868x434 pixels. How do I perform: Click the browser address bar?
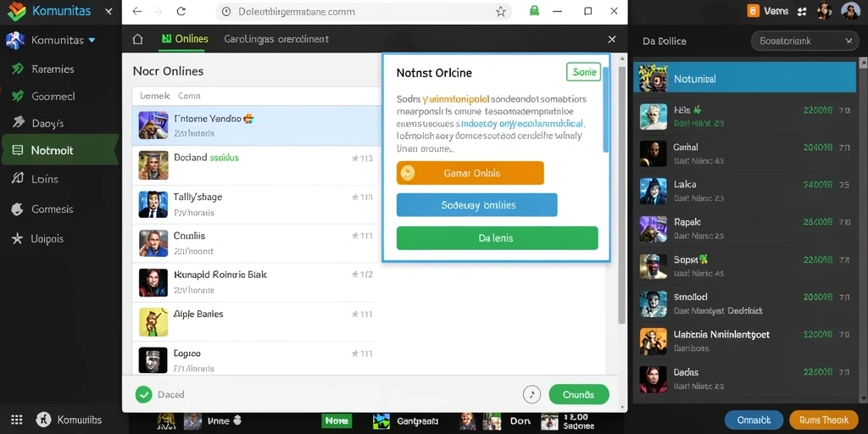point(364,12)
